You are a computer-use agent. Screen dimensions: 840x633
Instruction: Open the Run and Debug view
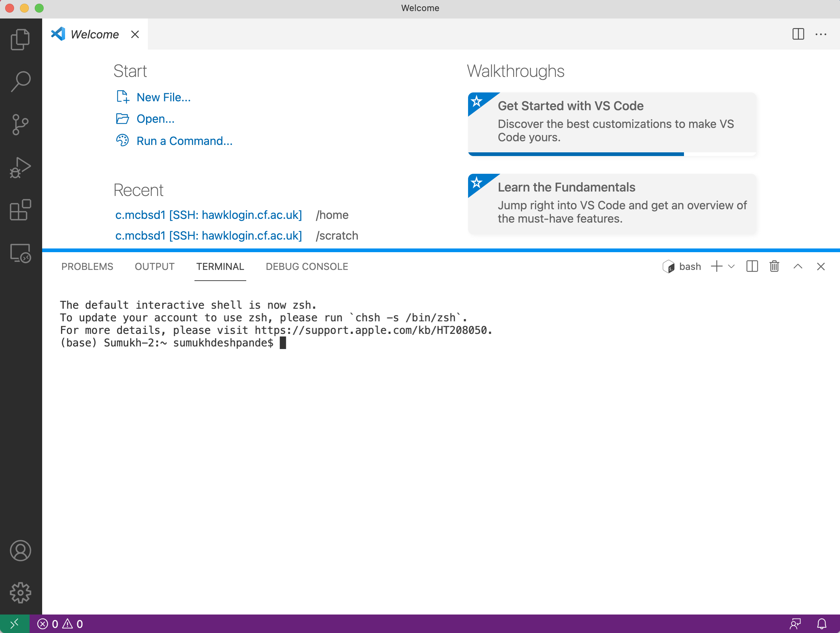(20, 167)
